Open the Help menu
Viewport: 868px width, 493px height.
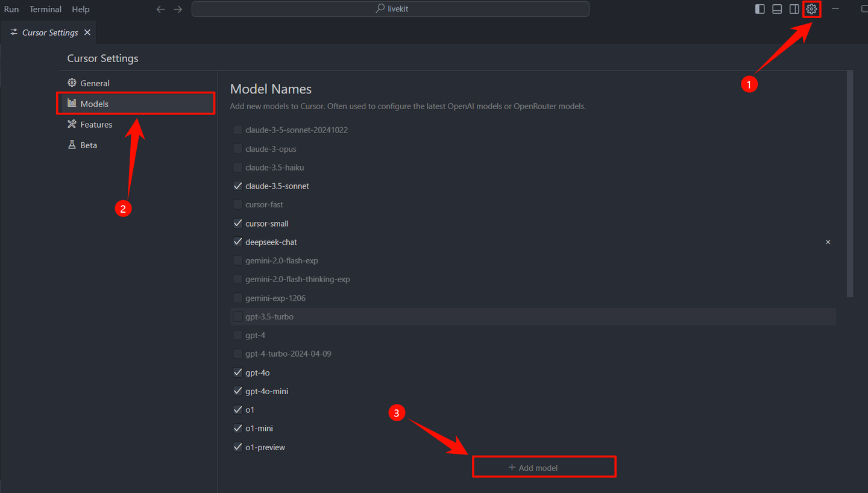pyautogui.click(x=80, y=9)
